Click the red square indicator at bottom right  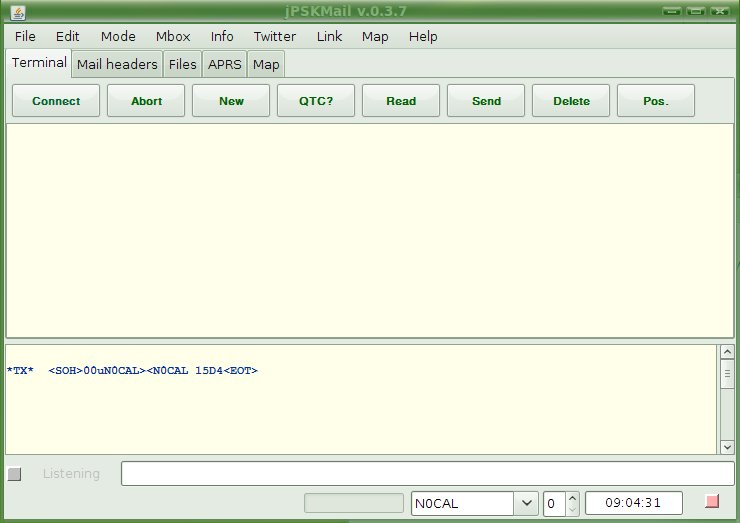click(x=712, y=501)
